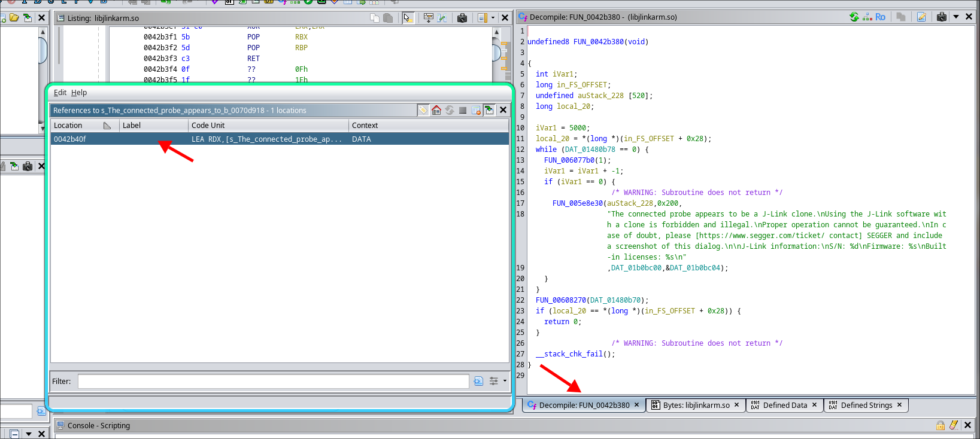Sort table by the Code Unit column
This screenshot has height=439, width=980.
268,126
